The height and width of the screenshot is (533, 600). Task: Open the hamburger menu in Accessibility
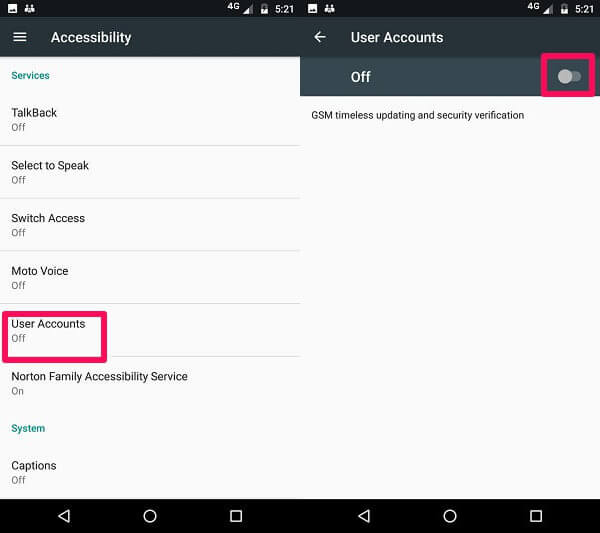tap(20, 37)
